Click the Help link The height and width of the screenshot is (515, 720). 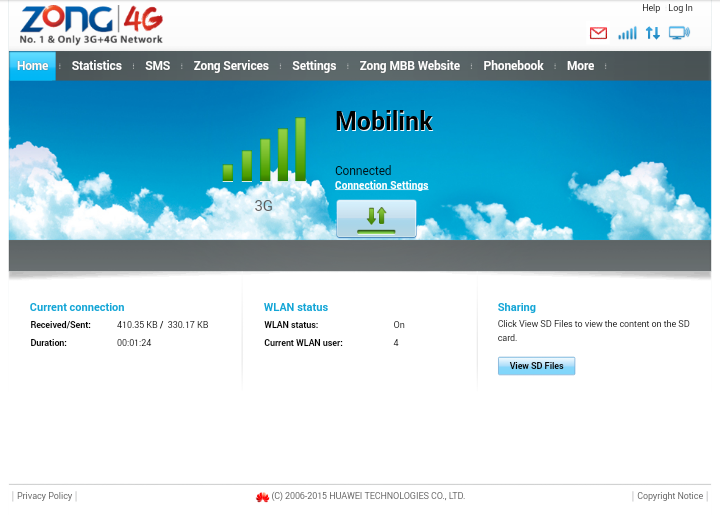coord(651,8)
